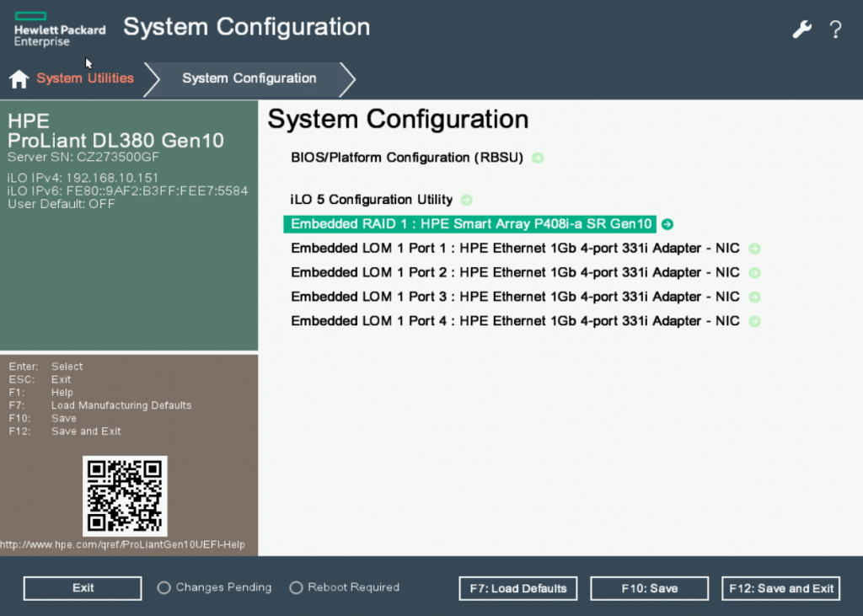Open the ProLiant Gen10 UEFI help link

click(x=123, y=544)
